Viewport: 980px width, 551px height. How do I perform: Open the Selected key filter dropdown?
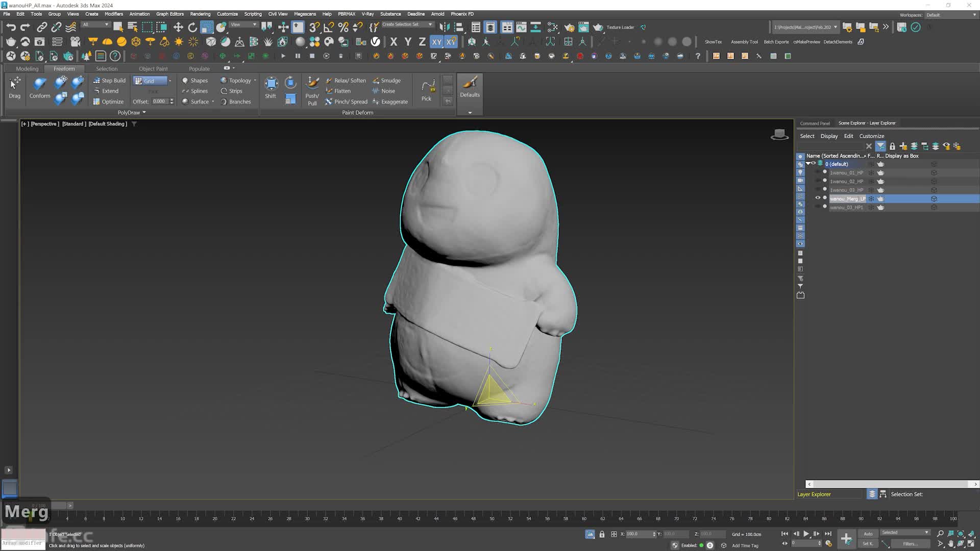[x=905, y=533]
